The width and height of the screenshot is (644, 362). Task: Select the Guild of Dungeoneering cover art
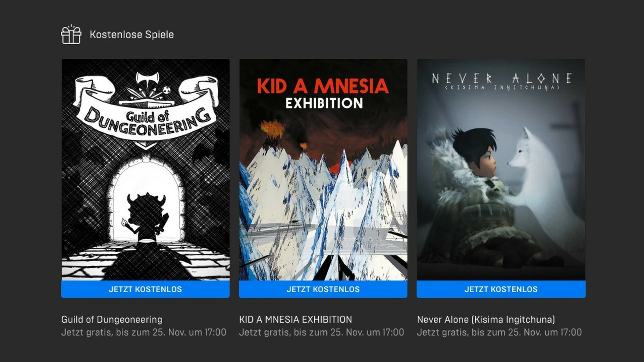pyautogui.click(x=146, y=170)
